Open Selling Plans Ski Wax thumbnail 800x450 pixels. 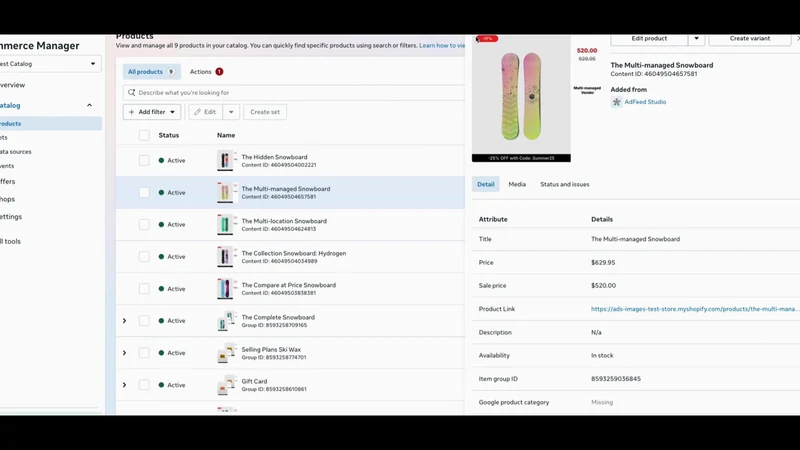[226, 353]
